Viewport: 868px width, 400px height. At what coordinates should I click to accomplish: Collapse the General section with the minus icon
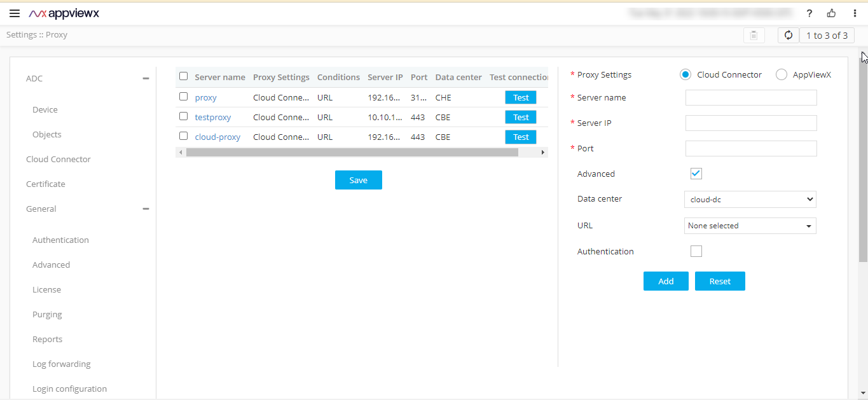click(x=146, y=209)
